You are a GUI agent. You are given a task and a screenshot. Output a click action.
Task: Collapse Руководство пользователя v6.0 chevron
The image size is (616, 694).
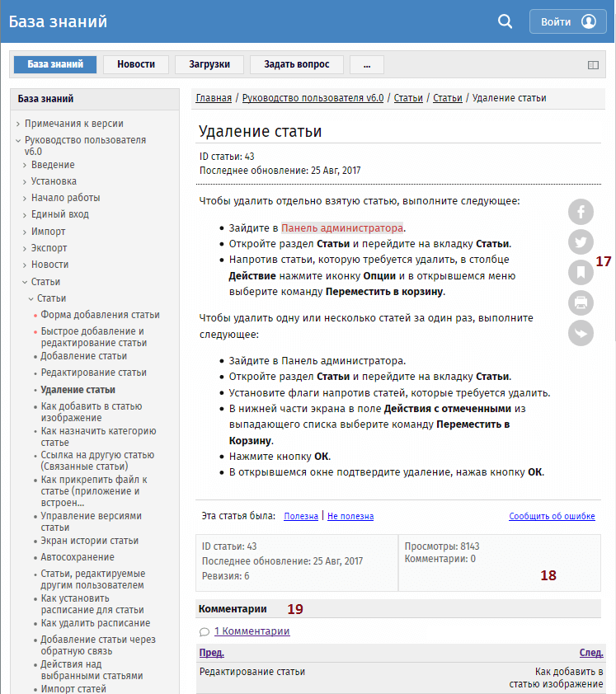coord(18,141)
